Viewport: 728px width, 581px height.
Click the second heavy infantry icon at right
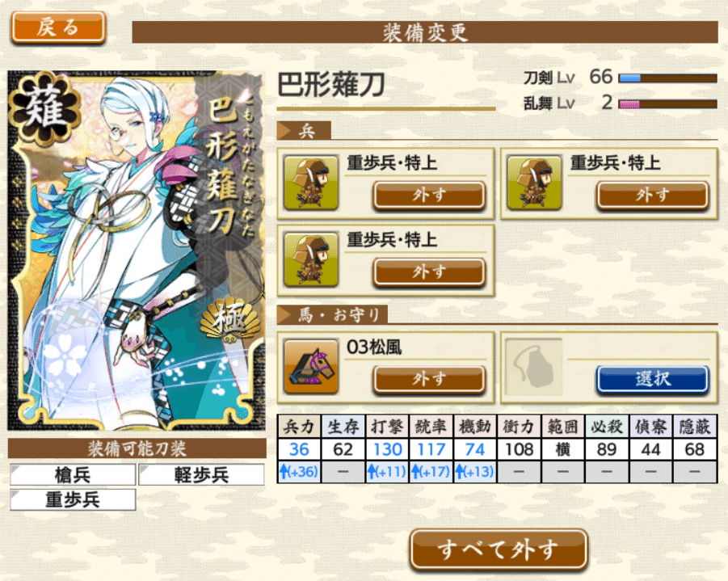(x=534, y=183)
